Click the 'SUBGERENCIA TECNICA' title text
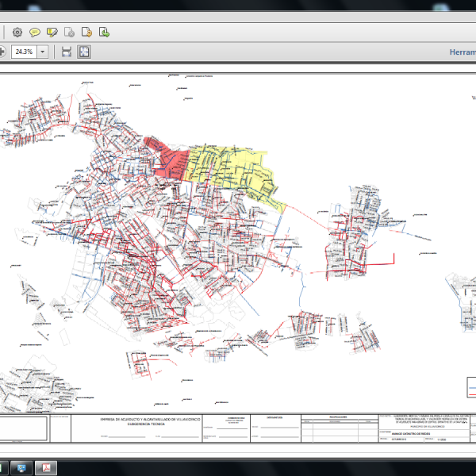Screen dimensions: 476x476 pos(146,424)
